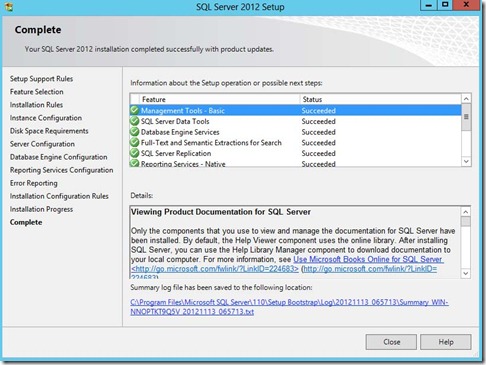Click the Instance Configuration step

tap(46, 118)
